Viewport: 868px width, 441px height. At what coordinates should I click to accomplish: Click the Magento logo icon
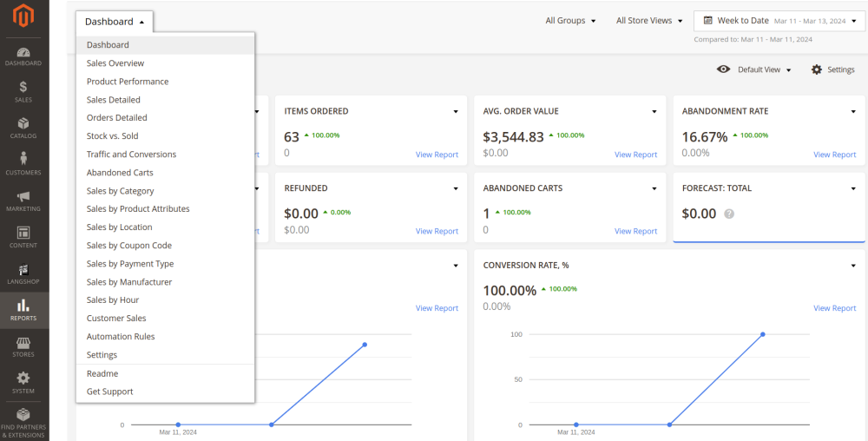tap(23, 16)
